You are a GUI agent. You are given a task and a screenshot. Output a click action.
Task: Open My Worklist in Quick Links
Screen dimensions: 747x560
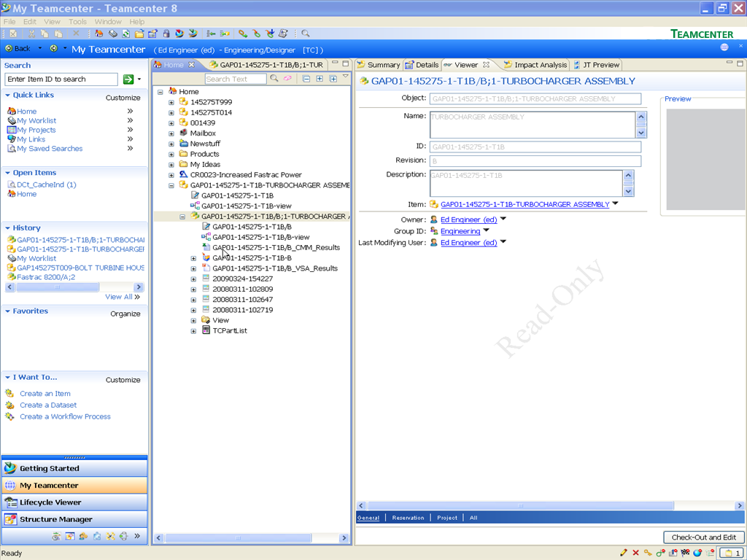tap(36, 120)
